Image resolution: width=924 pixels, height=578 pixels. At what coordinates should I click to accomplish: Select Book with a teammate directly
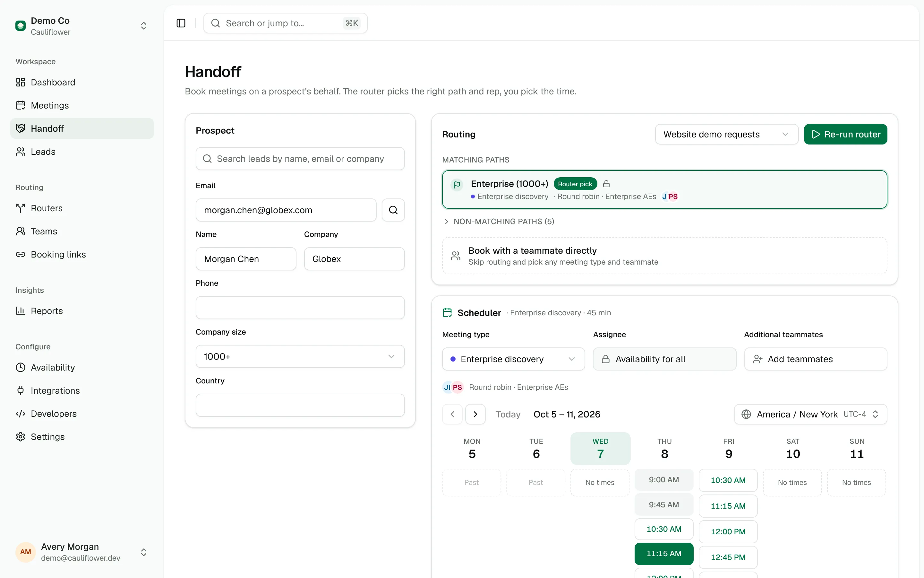click(665, 256)
